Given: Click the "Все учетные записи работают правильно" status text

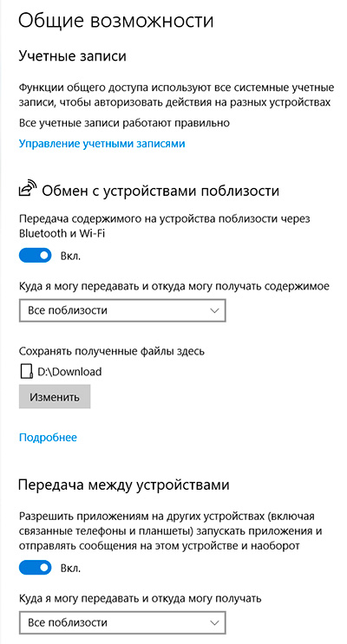Looking at the screenshot, I should (x=124, y=122).
